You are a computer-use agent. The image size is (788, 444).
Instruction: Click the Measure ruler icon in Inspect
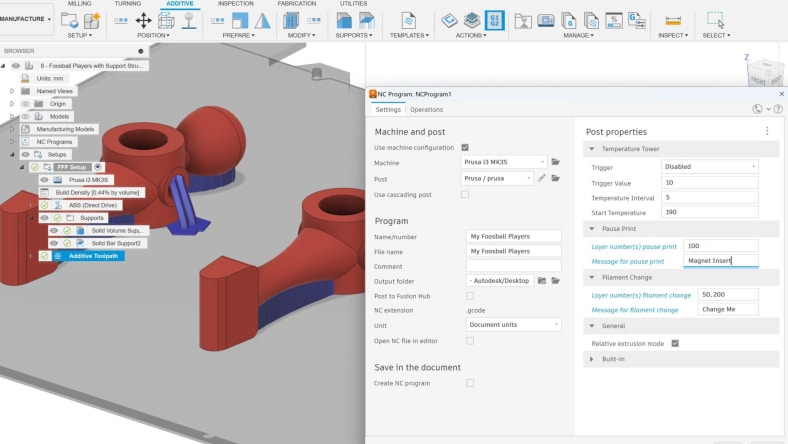tap(672, 20)
